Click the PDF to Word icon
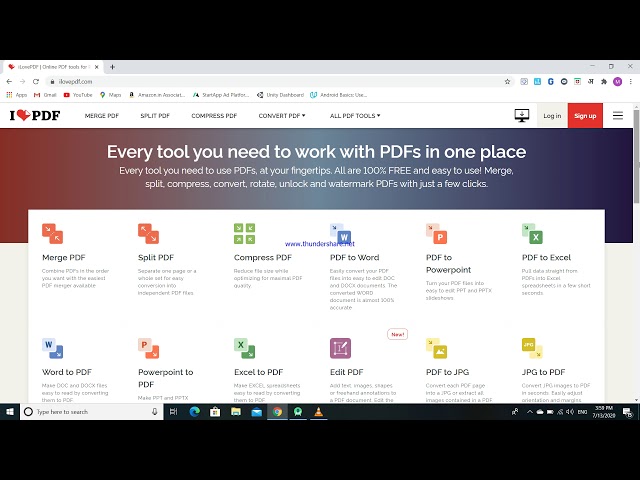This screenshot has height=480, width=640. pyautogui.click(x=340, y=233)
